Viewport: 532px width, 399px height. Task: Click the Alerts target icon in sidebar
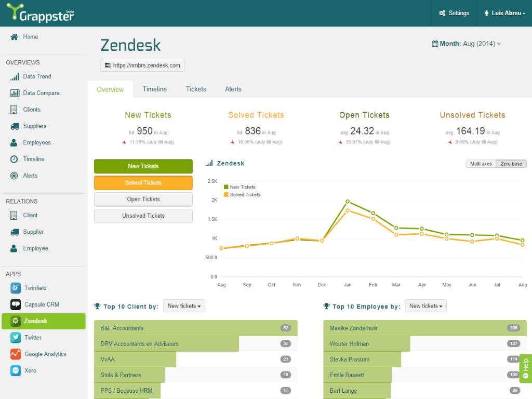[x=15, y=176]
